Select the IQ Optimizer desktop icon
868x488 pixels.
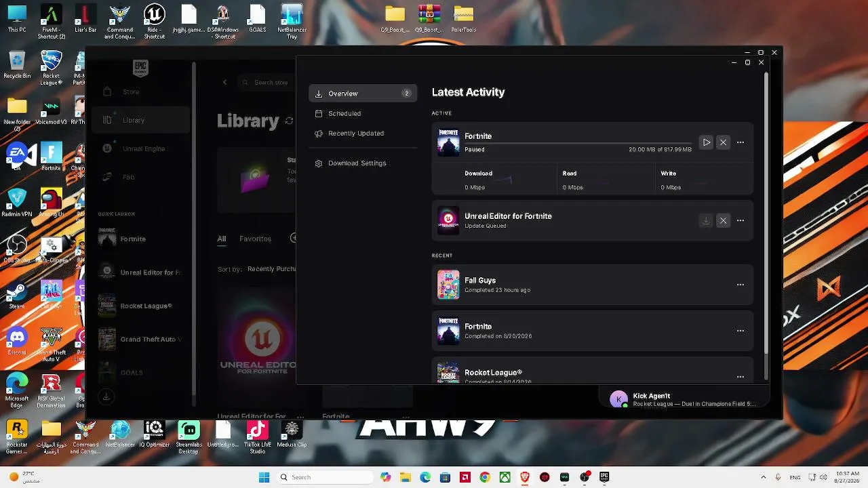pos(155,434)
